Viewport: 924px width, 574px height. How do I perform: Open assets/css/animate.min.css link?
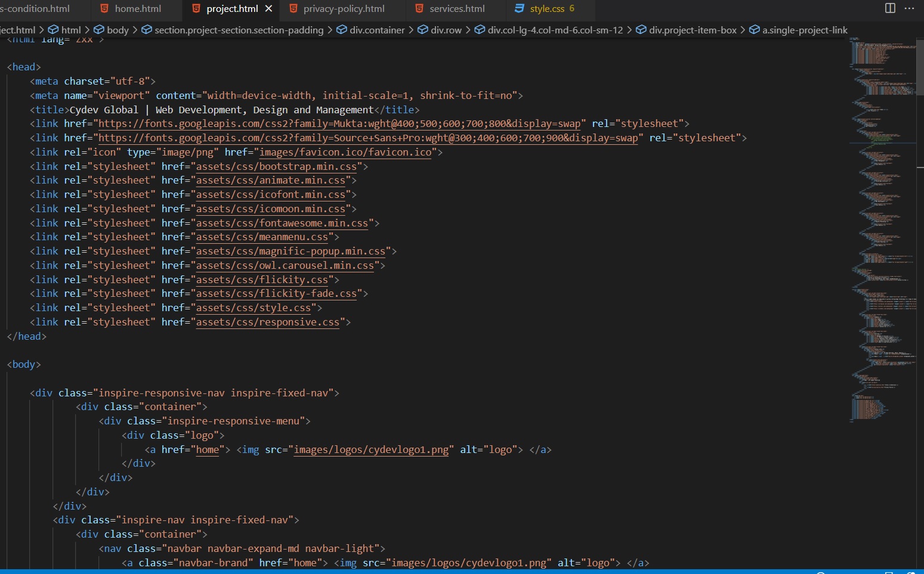click(x=271, y=181)
